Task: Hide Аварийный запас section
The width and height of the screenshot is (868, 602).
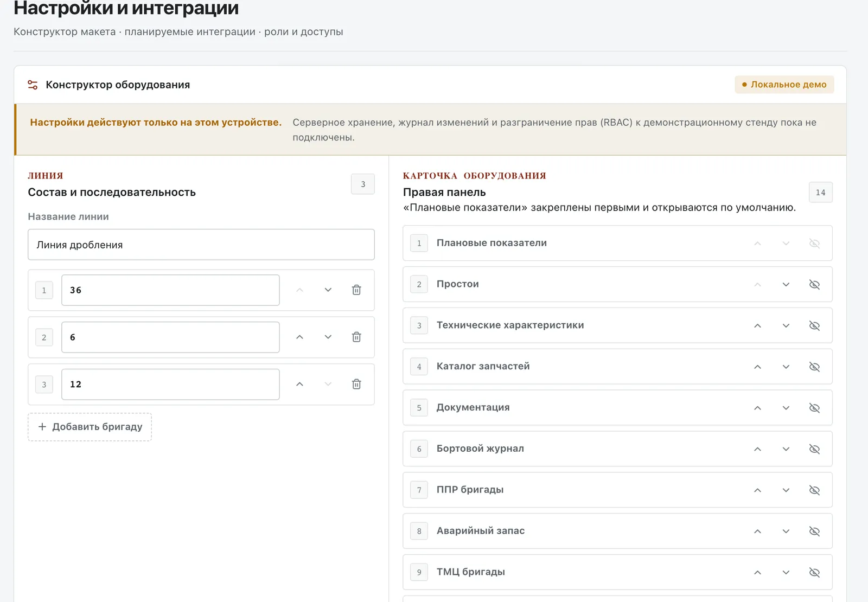Action: click(814, 531)
